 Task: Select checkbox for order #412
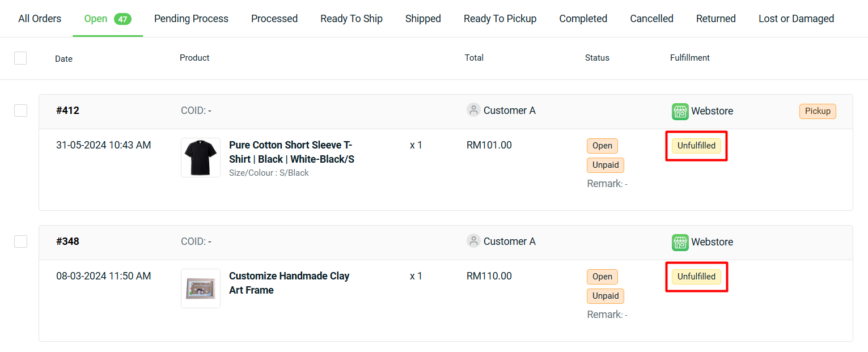pos(20,111)
